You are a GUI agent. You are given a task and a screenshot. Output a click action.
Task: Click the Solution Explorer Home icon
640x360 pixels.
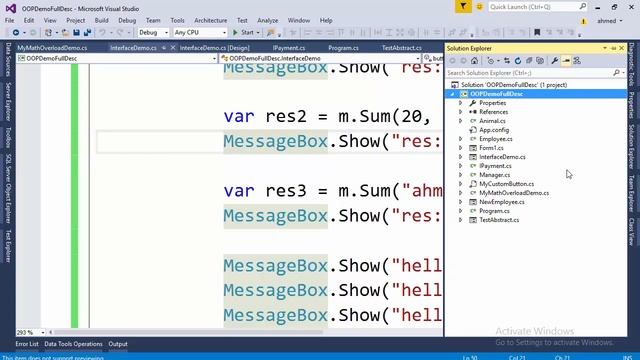click(x=474, y=61)
